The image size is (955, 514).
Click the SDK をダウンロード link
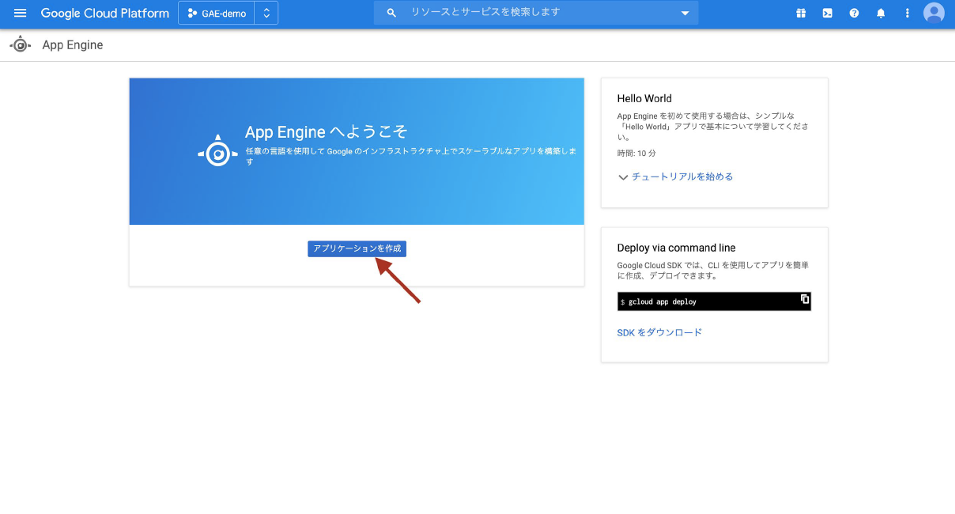click(660, 333)
